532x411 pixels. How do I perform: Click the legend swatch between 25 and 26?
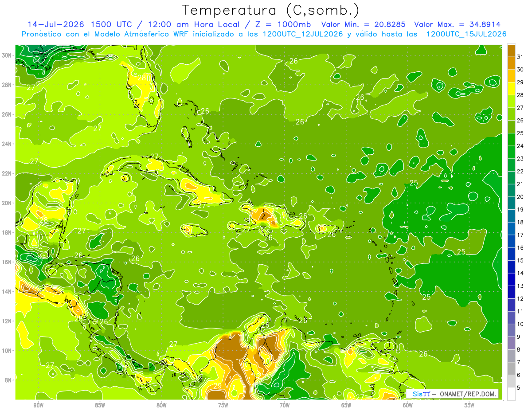tap(512, 127)
